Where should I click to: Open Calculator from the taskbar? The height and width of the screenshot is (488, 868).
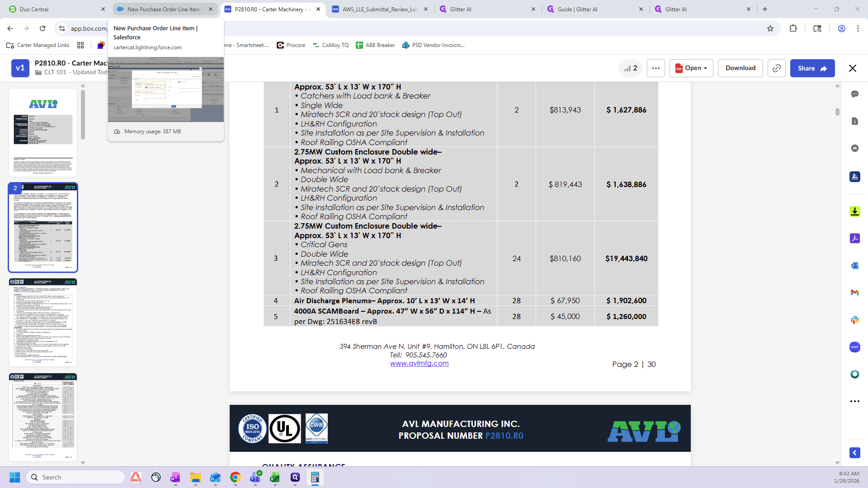315,477
